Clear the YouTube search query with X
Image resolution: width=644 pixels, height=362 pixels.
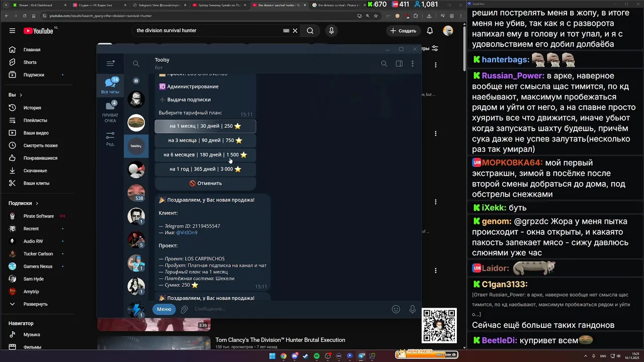click(295, 31)
